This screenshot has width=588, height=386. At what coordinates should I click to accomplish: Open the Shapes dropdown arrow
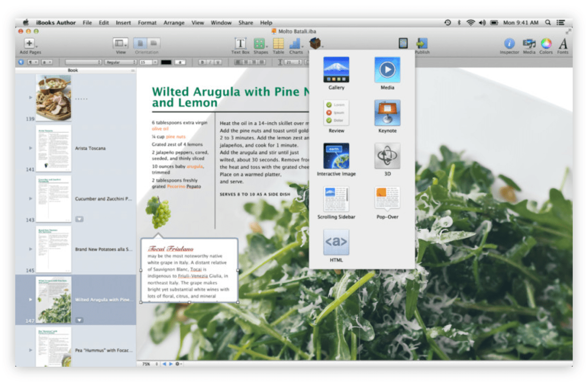coord(267,46)
